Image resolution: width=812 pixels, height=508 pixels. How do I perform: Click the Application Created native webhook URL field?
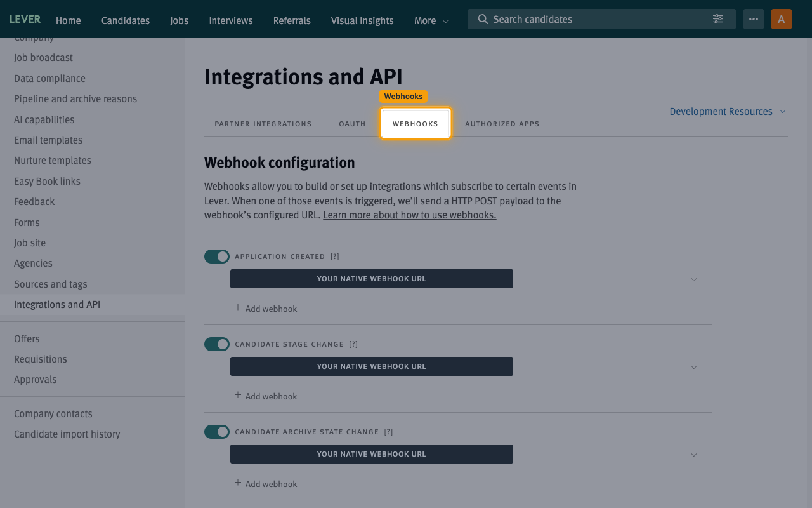point(372,279)
